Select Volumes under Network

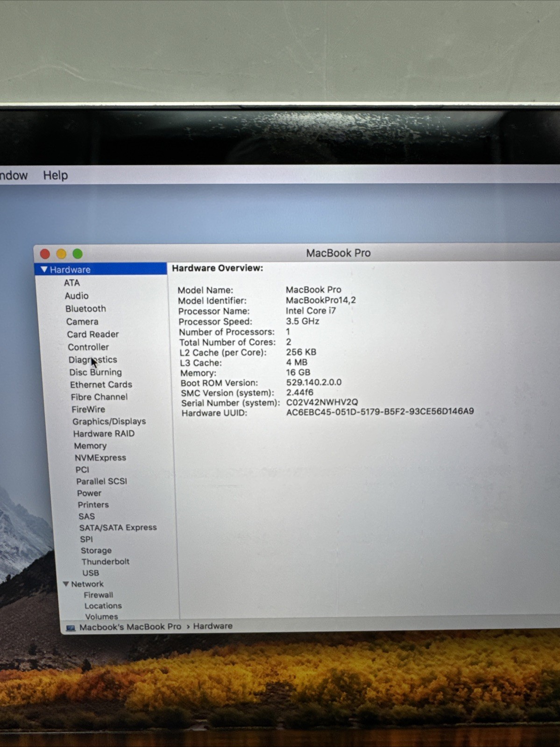101,616
